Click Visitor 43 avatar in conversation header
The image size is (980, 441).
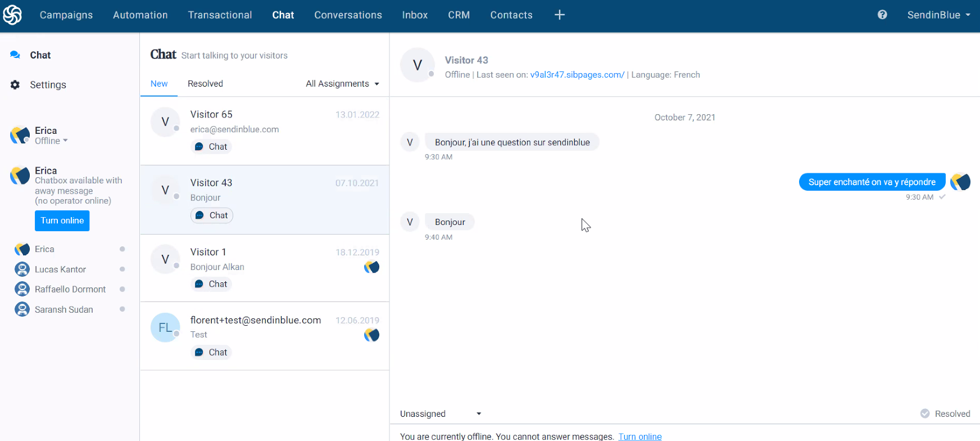(x=418, y=65)
